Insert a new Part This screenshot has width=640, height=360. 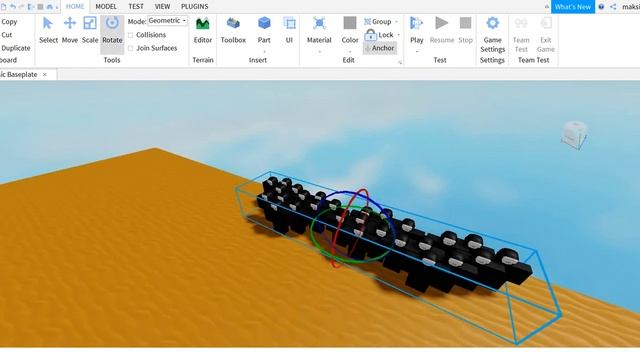[264, 30]
